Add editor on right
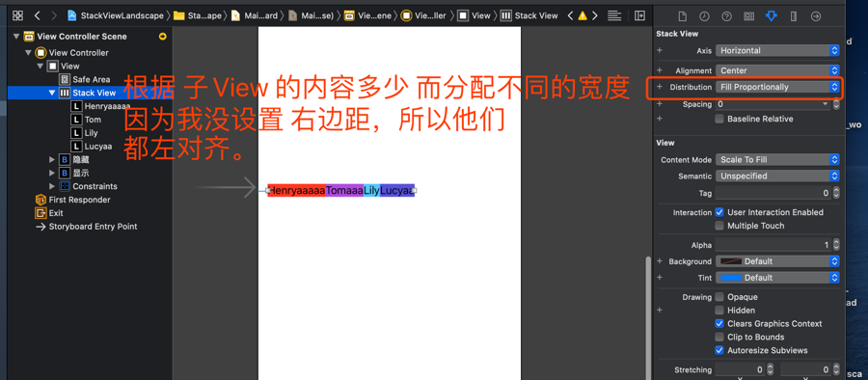 tap(639, 15)
